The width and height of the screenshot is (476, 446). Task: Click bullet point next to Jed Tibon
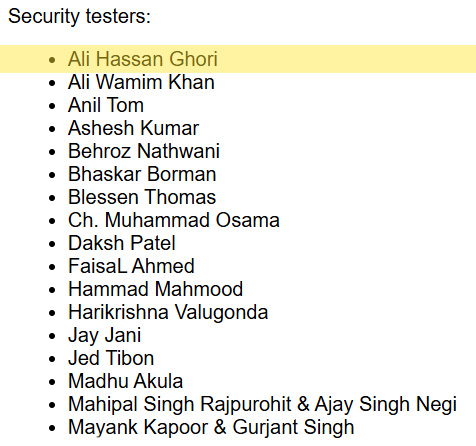[x=52, y=359]
